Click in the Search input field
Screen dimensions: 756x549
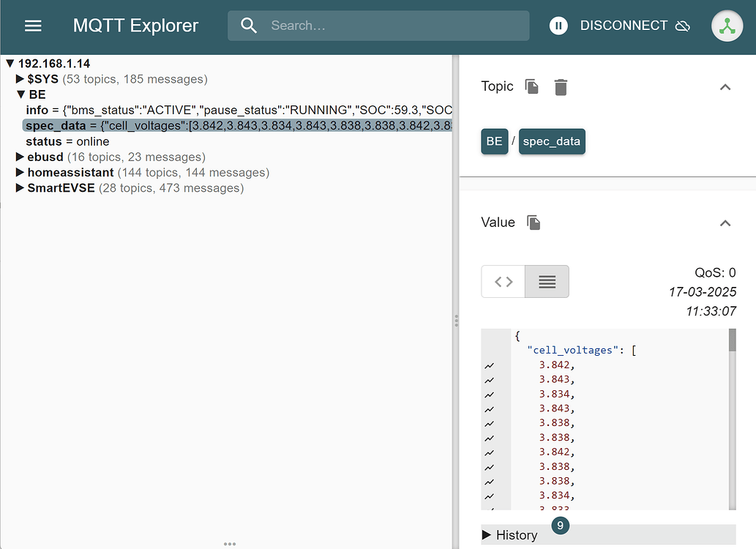pyautogui.click(x=395, y=26)
